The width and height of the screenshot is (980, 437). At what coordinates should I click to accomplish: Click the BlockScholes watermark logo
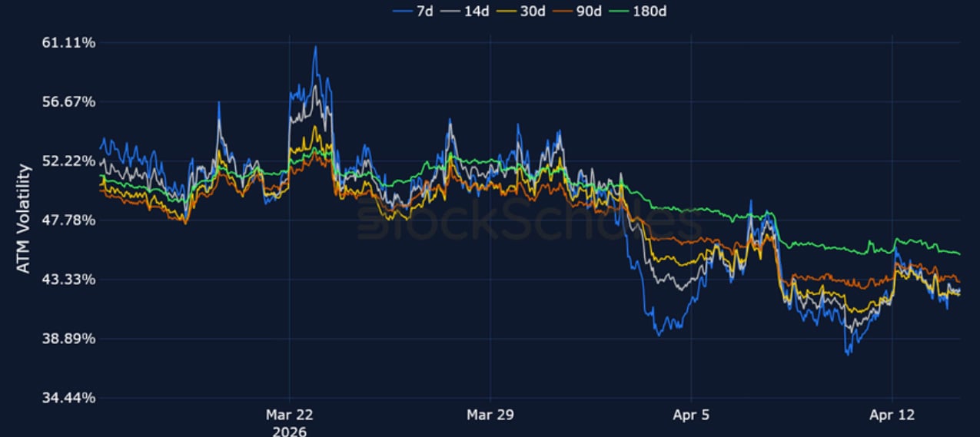tap(529, 223)
